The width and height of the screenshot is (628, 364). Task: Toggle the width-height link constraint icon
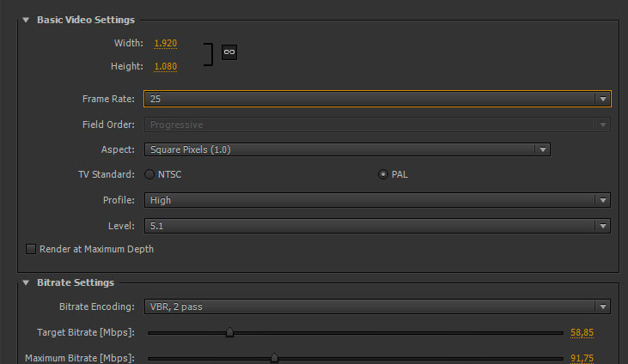229,52
